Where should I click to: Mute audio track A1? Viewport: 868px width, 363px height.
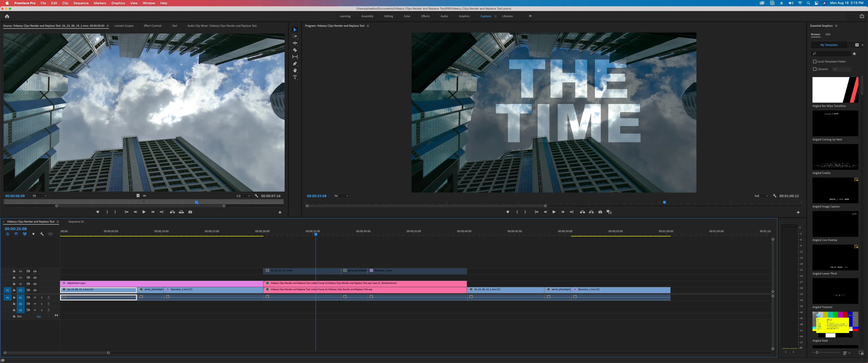35,297
